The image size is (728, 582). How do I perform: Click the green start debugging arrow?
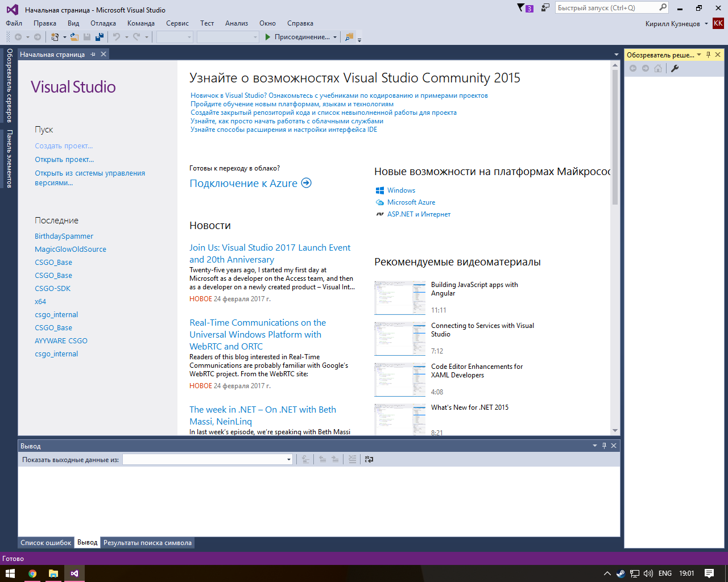pyautogui.click(x=268, y=37)
